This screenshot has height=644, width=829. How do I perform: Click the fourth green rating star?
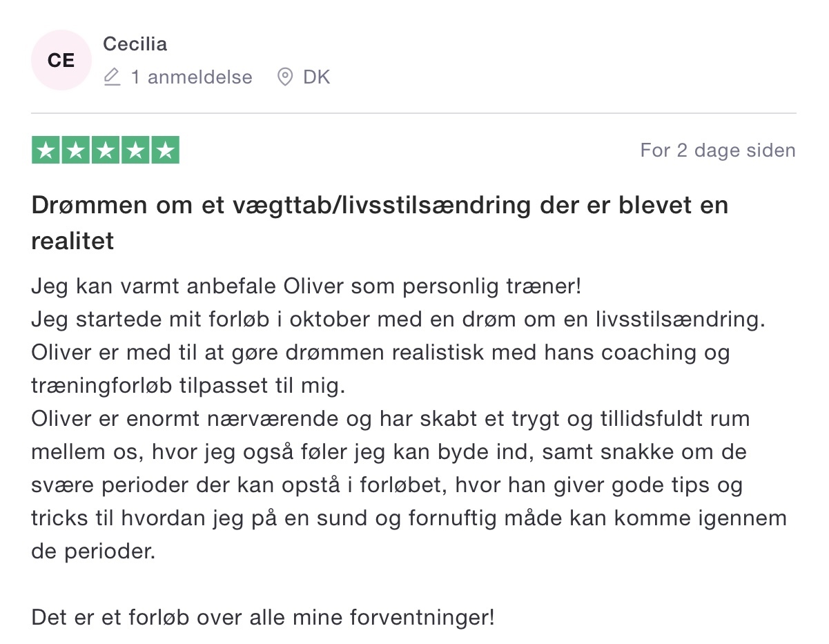(135, 150)
